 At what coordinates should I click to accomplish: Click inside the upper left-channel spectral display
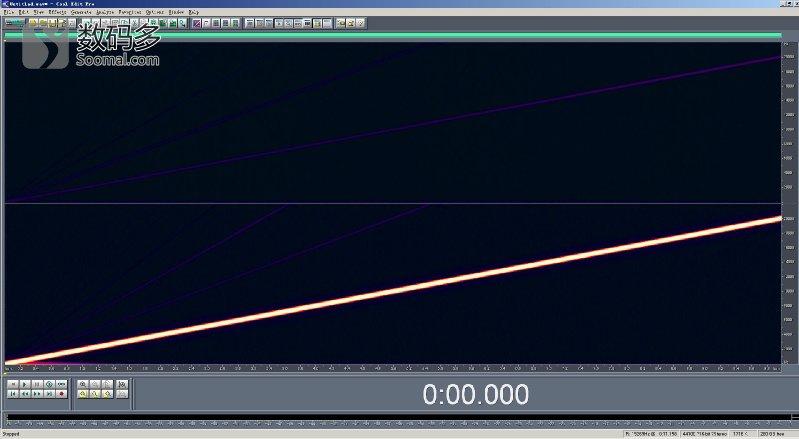tap(392, 122)
